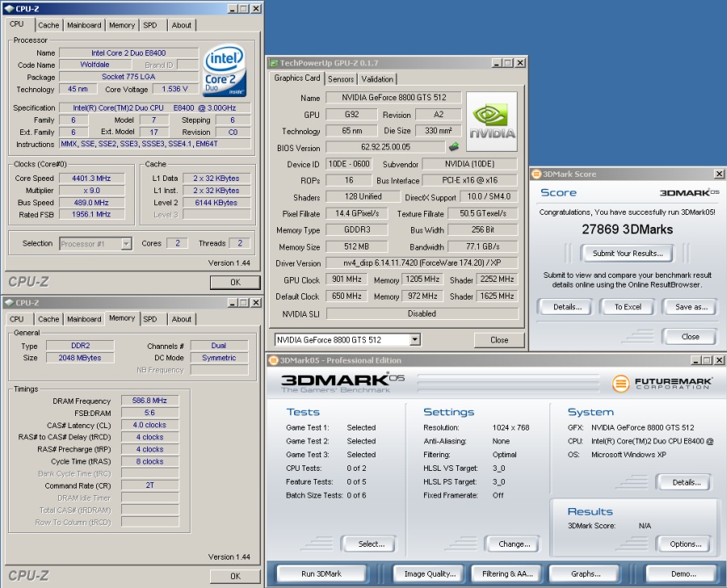Open Details in 3DMark Score window
The height and width of the screenshot is (588, 727).
(x=566, y=307)
